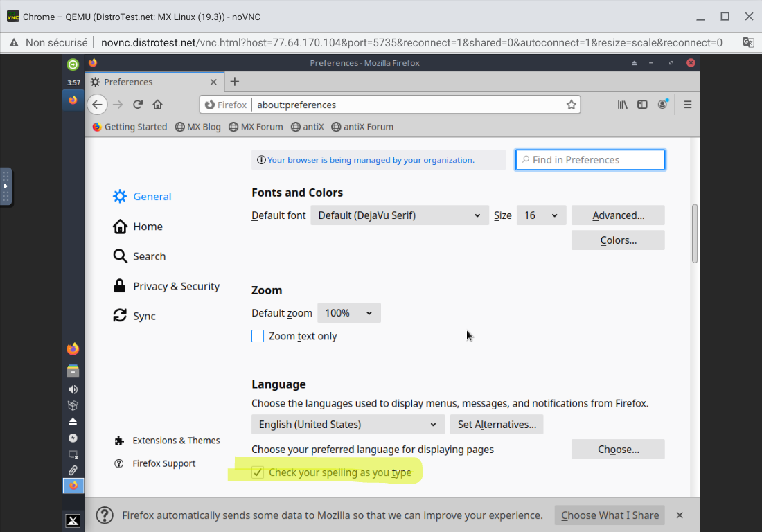
Task: Click the forward arrow navigation button
Action: [x=118, y=105]
